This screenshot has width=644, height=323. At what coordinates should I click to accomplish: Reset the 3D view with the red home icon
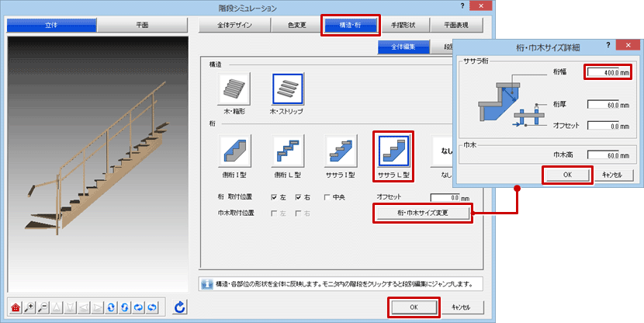[x=16, y=307]
